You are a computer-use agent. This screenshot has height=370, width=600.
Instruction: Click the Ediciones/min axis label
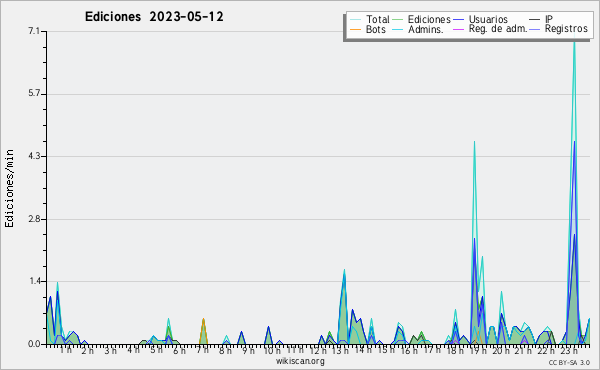pos(9,188)
